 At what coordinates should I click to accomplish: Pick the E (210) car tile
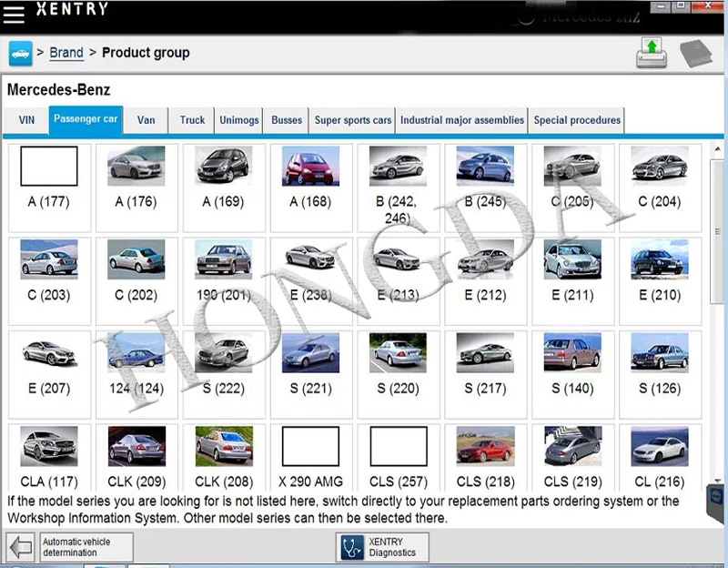tap(661, 281)
